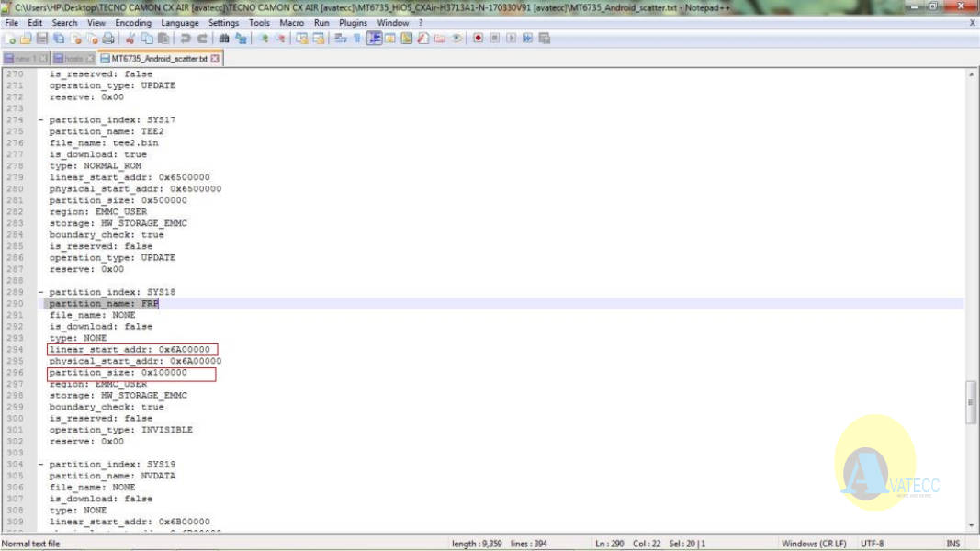The width and height of the screenshot is (980, 551).
Task: Click the Synchronize Vertical Scrolling icon
Action: click(302, 39)
